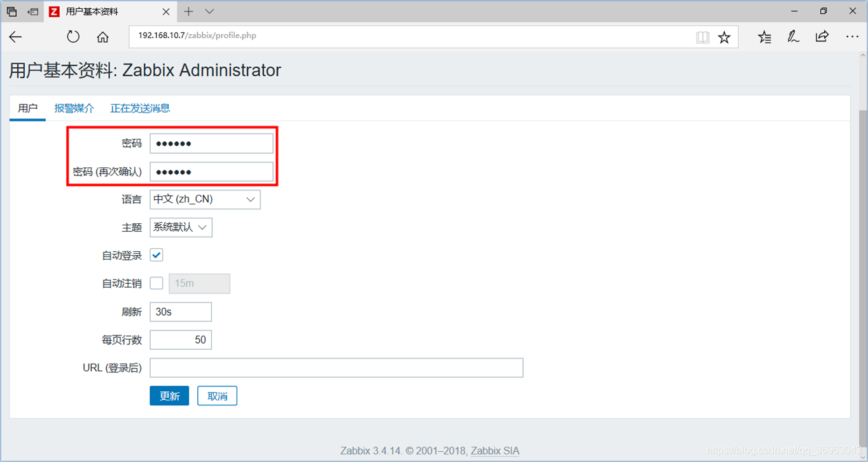Open the 主题 dropdown showing 系统默认
Screen dimensions: 868x462
click(x=181, y=227)
